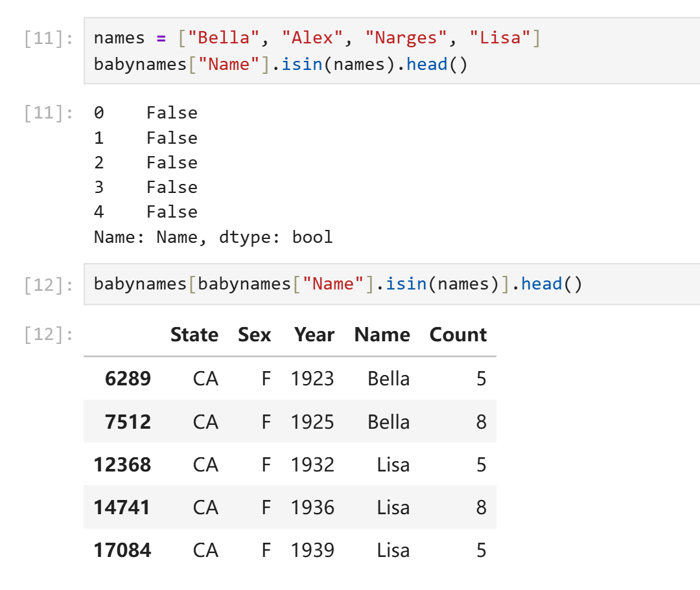The height and width of the screenshot is (590, 700).
Task: Select row index 6289
Action: tap(128, 379)
